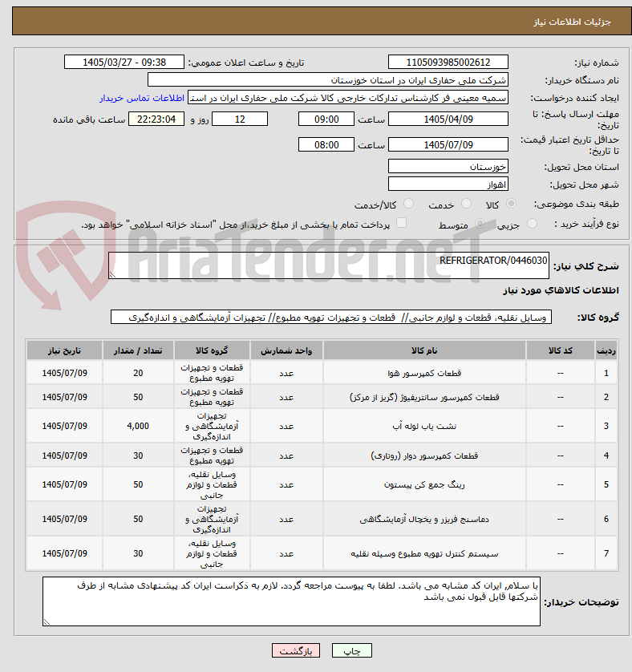This screenshot has width=632, height=672.
Task: Click the چاپ print button
Action: (x=352, y=650)
